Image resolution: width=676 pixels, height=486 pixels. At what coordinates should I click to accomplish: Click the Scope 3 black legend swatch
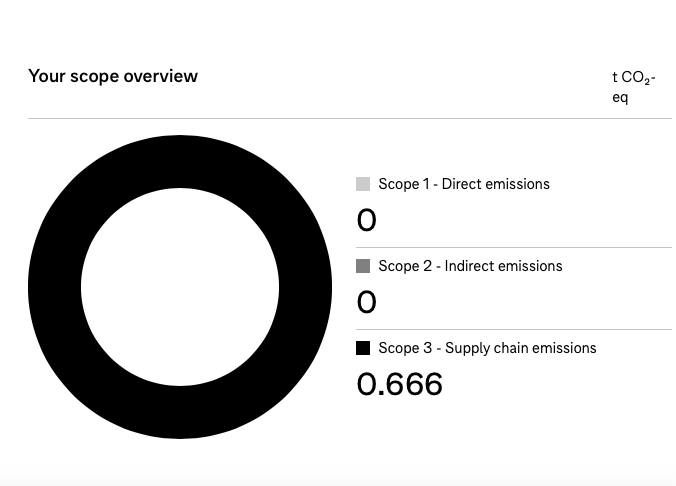pos(363,348)
